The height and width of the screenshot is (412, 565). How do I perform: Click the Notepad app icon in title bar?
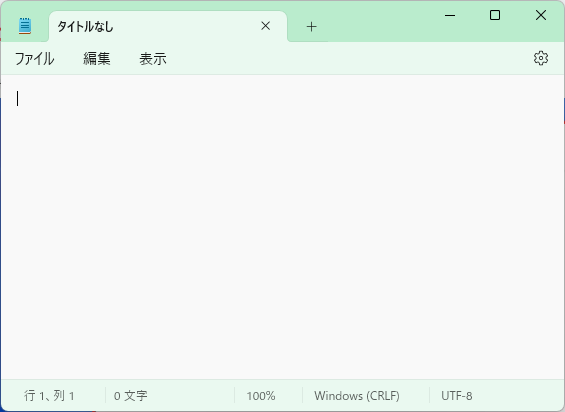coord(25,26)
